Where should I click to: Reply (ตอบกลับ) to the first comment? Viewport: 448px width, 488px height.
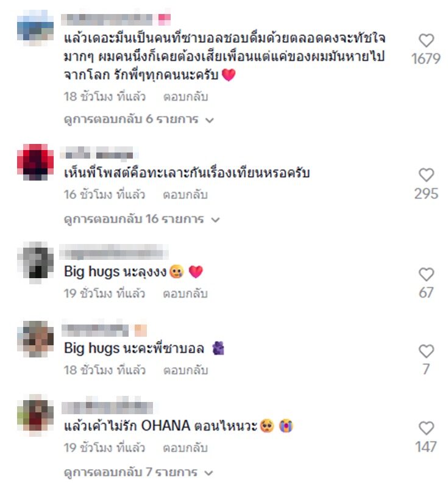pyautogui.click(x=185, y=97)
